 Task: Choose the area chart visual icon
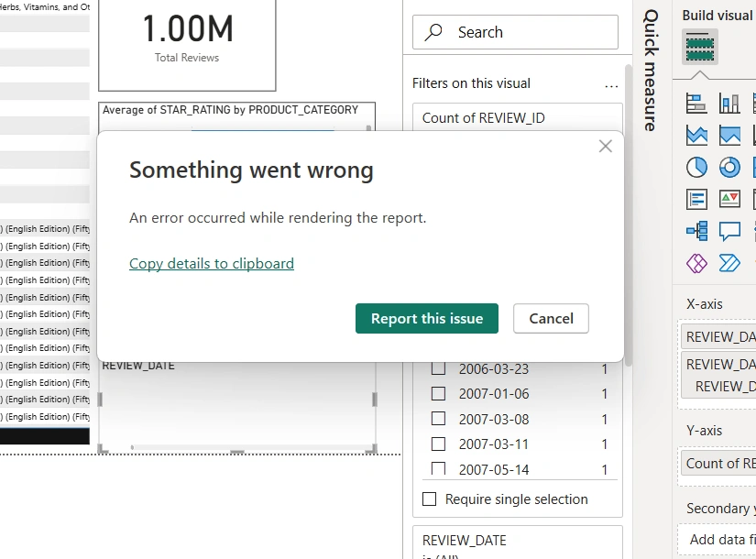[696, 136]
